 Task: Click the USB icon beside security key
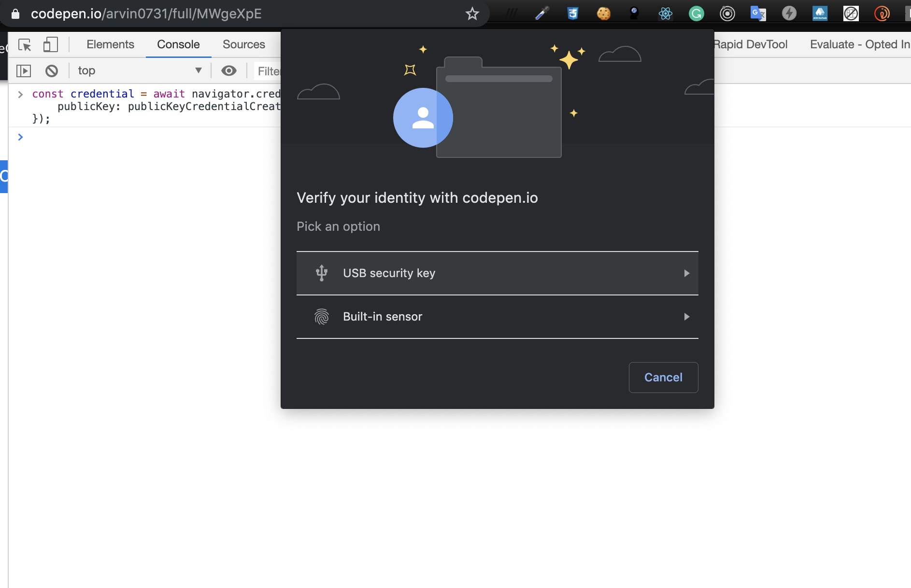click(322, 273)
